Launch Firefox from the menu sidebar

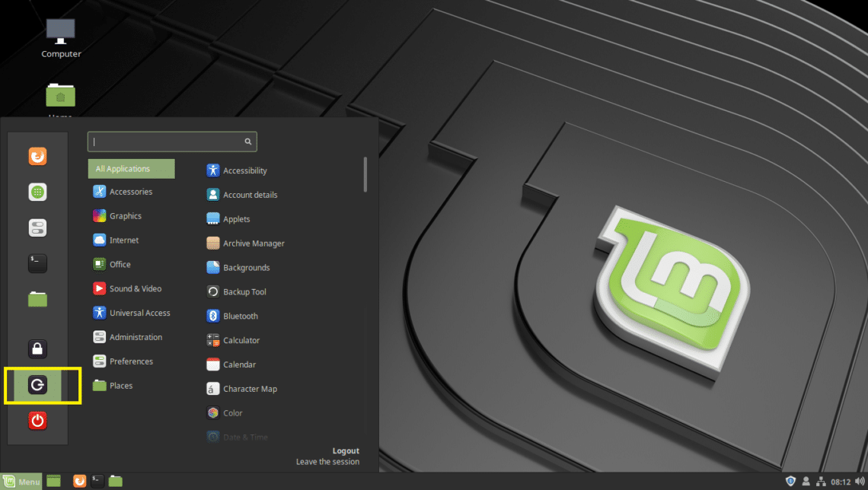point(37,156)
